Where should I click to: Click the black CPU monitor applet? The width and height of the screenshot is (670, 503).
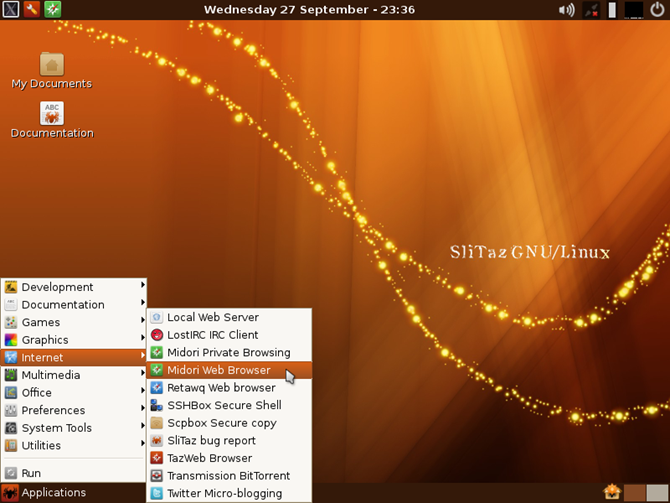point(633,10)
